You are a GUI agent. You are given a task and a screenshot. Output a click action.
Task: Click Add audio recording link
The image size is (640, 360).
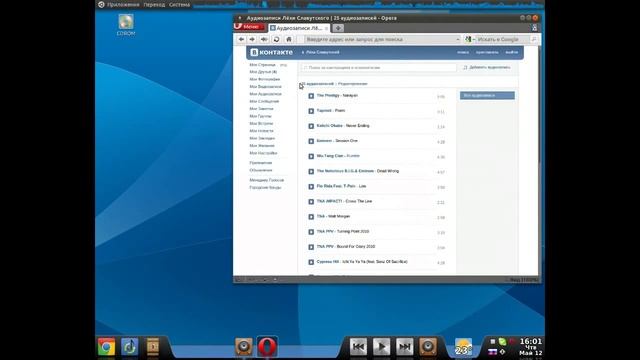click(x=487, y=67)
